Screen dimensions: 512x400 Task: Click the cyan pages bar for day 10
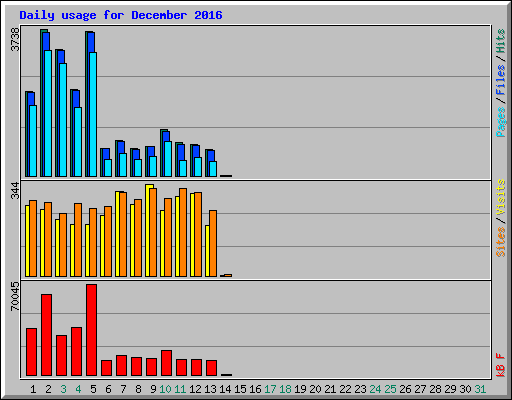point(168,159)
